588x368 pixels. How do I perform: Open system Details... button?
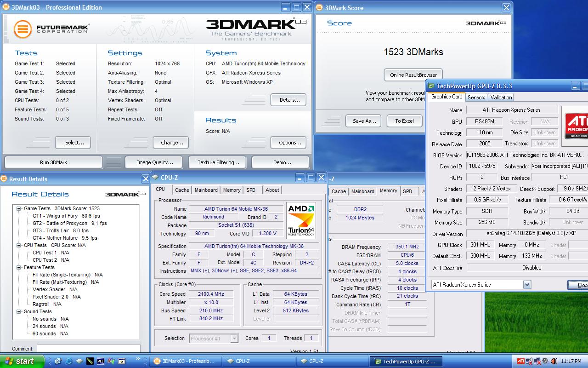click(x=289, y=100)
